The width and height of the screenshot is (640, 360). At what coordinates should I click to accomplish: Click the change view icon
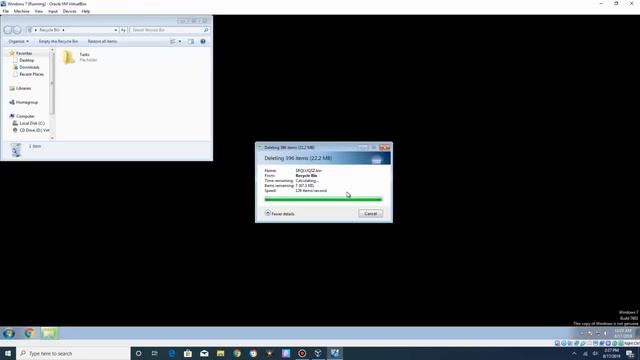(x=173, y=41)
